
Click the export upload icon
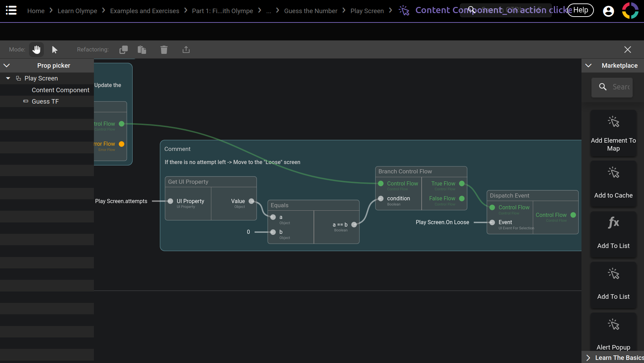tap(186, 50)
